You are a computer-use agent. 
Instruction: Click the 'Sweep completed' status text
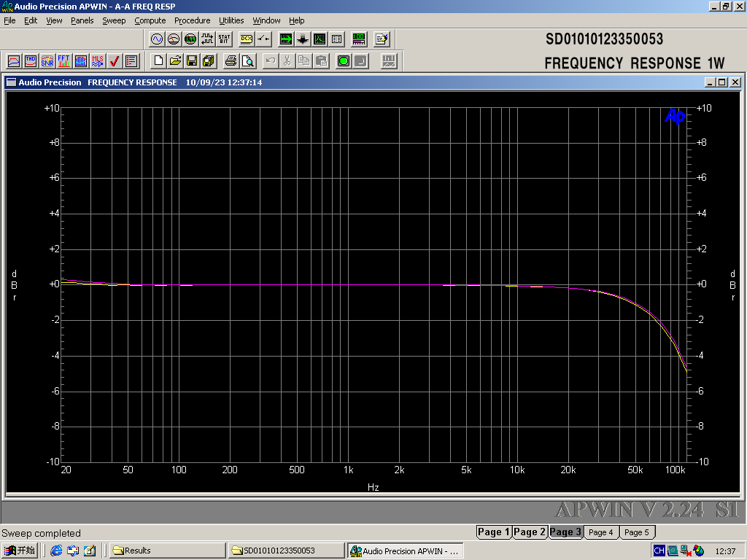point(41,533)
